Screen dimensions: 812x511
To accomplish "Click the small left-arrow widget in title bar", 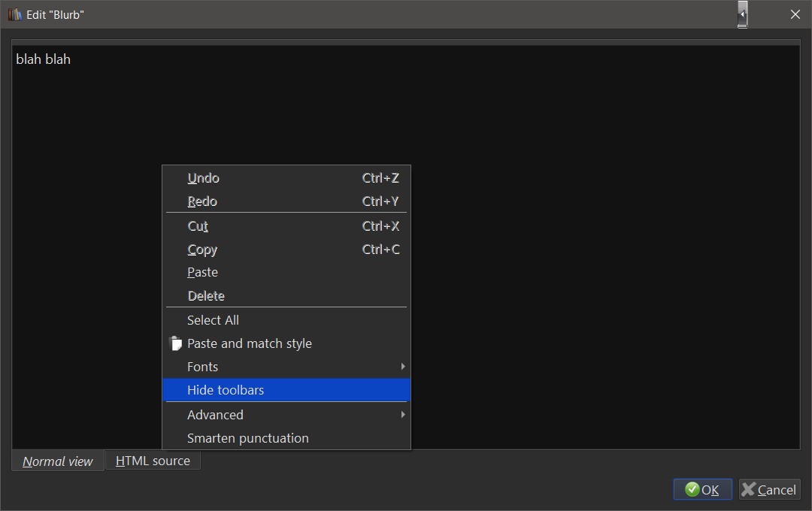I will click(742, 14).
